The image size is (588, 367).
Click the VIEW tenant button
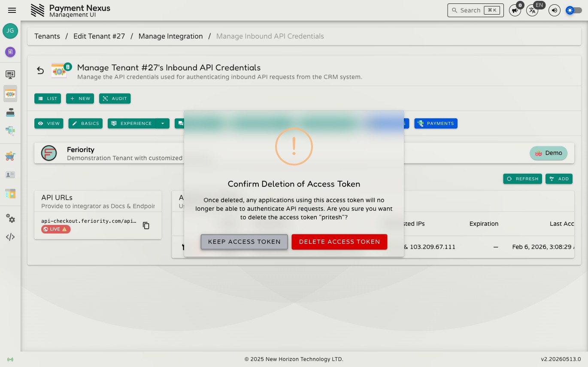[x=49, y=123]
